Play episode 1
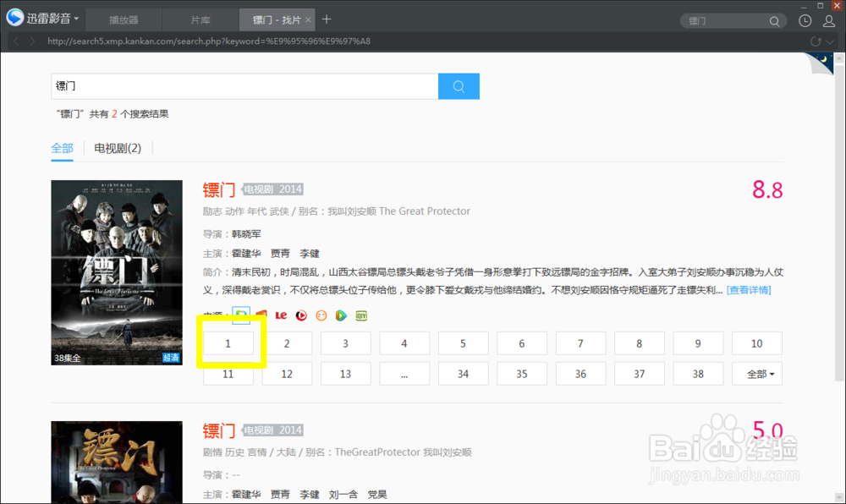 (228, 343)
